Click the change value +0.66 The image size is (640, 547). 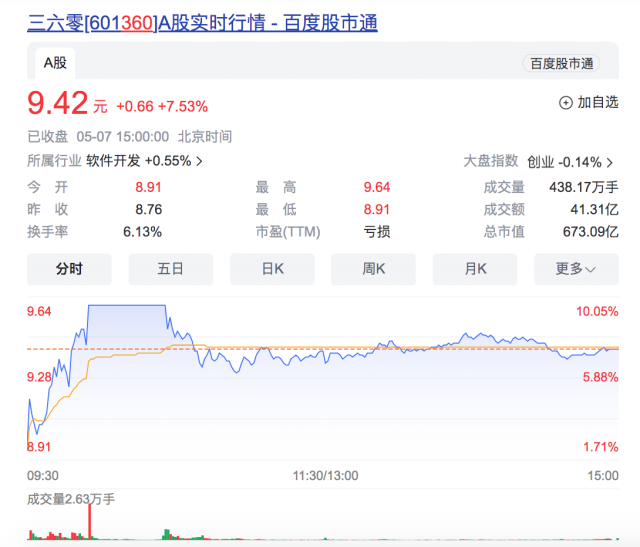coord(135,107)
